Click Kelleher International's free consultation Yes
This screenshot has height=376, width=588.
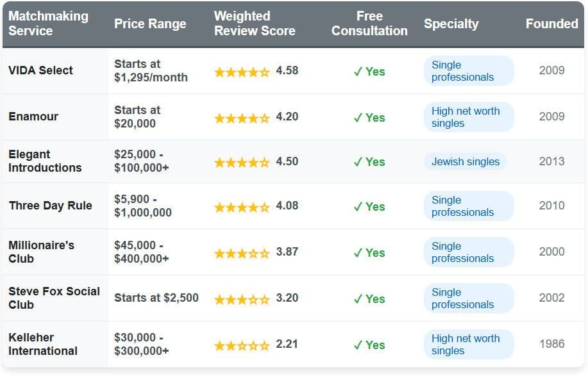(x=369, y=345)
